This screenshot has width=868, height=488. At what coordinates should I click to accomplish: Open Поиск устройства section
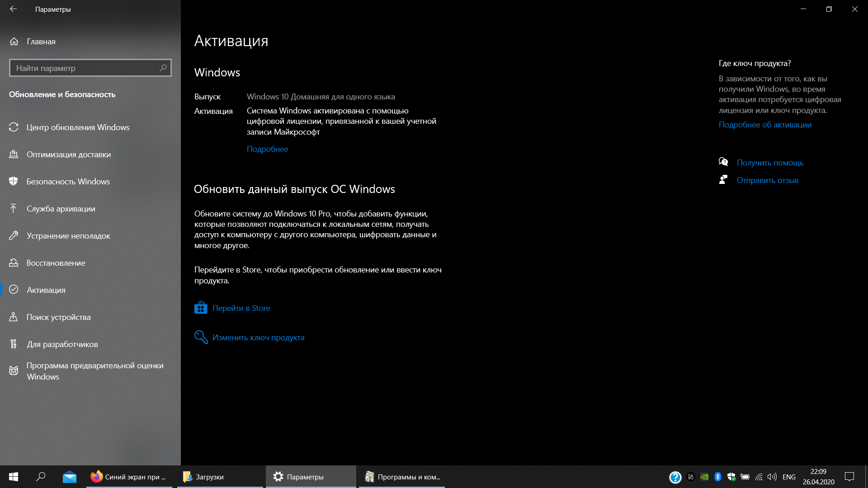(58, 317)
